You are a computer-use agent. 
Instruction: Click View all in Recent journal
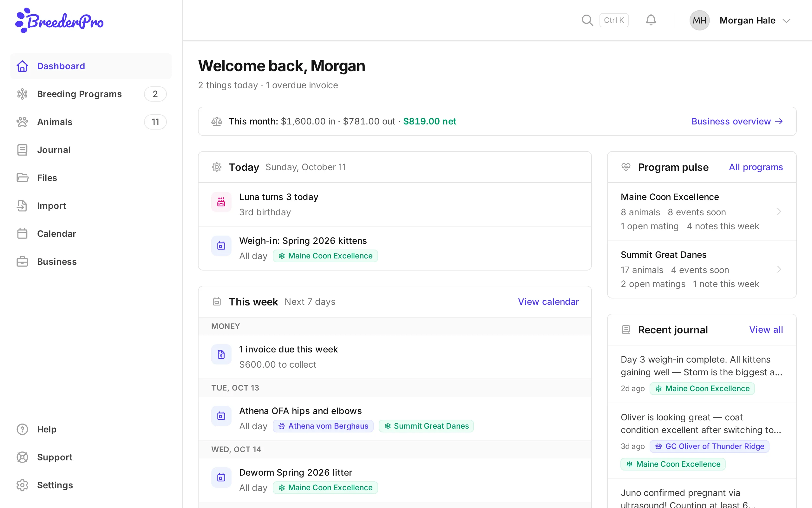coord(766,330)
